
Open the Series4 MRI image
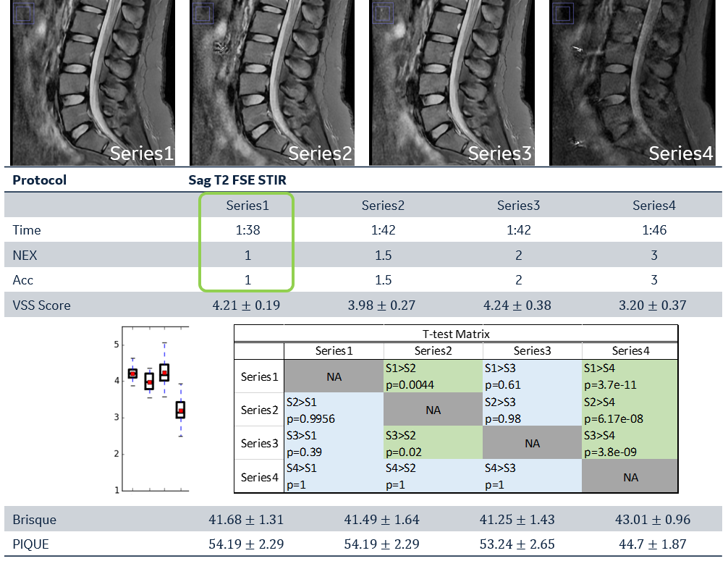coord(632,83)
